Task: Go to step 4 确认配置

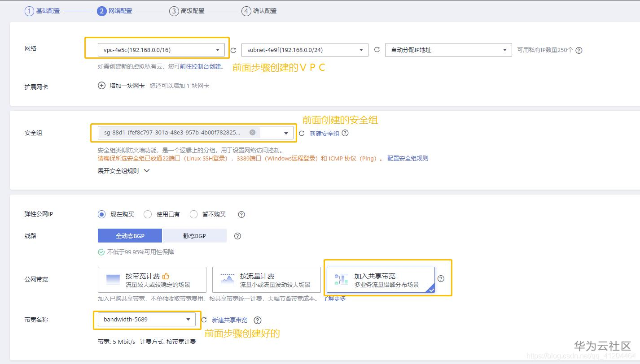Action: point(259,11)
